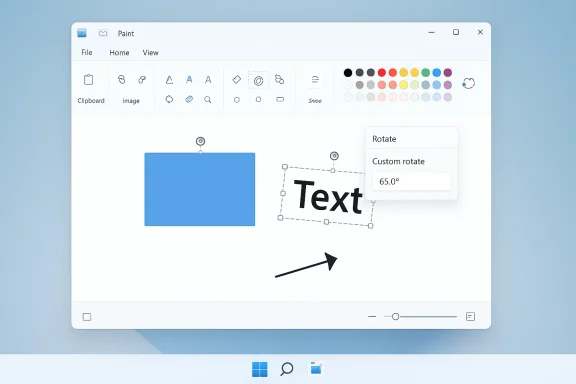
Task: Choose the bright blue swatch in top row
Action: (436, 73)
